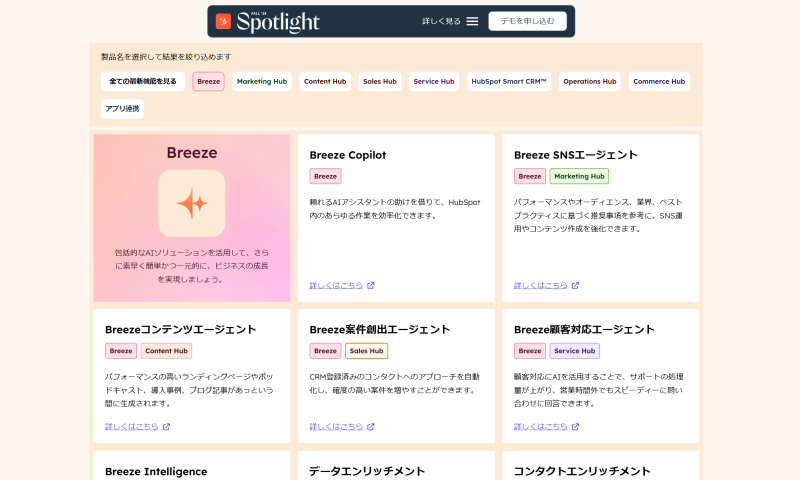Click the Breeze sparkle icon tile

pos(192,203)
